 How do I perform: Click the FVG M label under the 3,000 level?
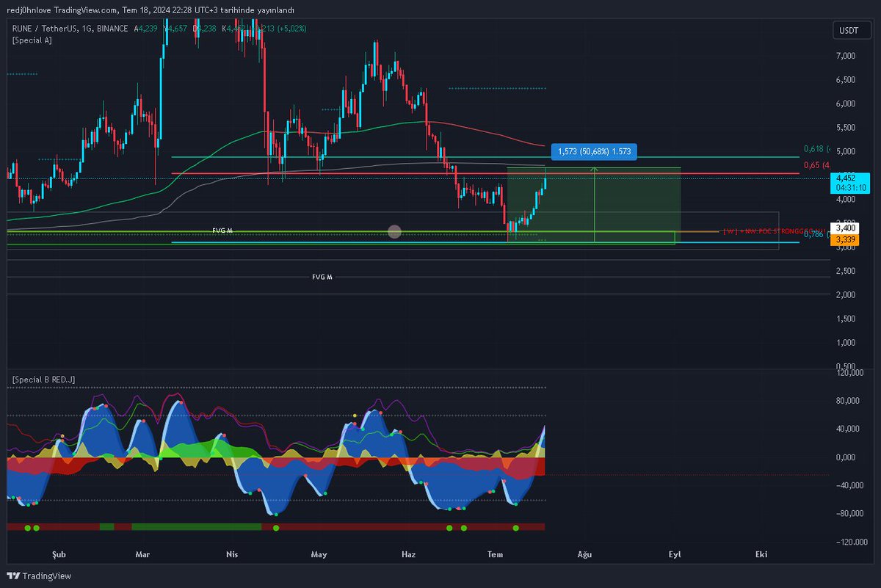[x=322, y=277]
